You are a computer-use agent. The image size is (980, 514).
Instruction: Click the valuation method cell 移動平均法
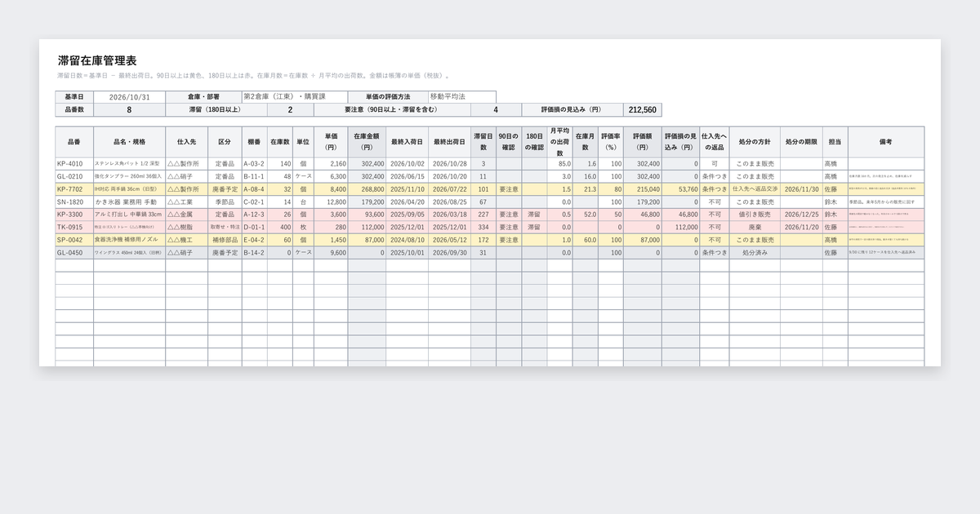point(462,97)
